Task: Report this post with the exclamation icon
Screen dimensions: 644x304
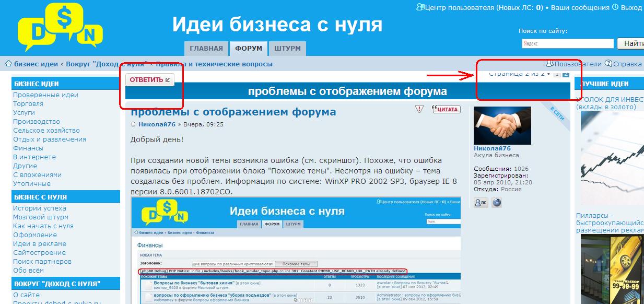Action: tap(419, 109)
